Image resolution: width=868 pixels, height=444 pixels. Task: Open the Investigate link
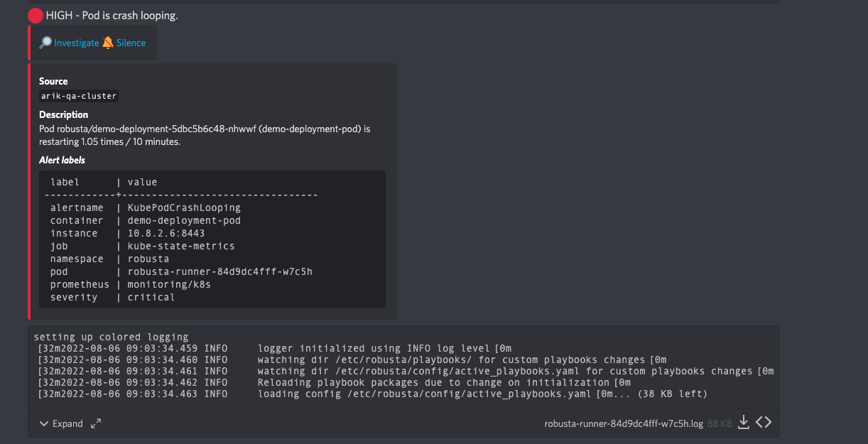tap(77, 43)
